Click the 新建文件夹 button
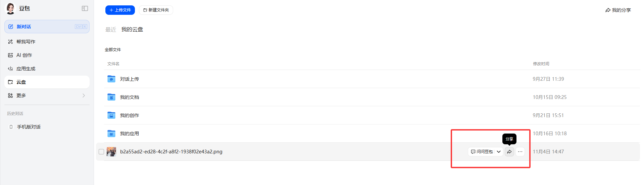 click(x=156, y=10)
